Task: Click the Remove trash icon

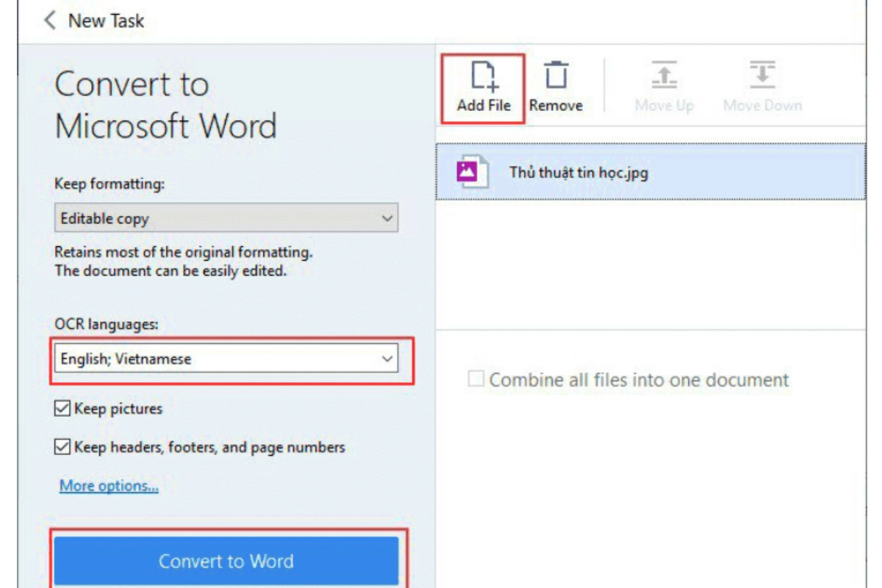Action: pyautogui.click(x=556, y=76)
